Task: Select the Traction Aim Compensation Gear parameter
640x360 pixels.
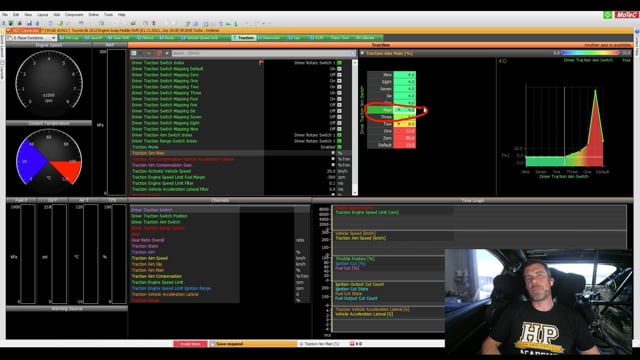Action: click(162, 165)
